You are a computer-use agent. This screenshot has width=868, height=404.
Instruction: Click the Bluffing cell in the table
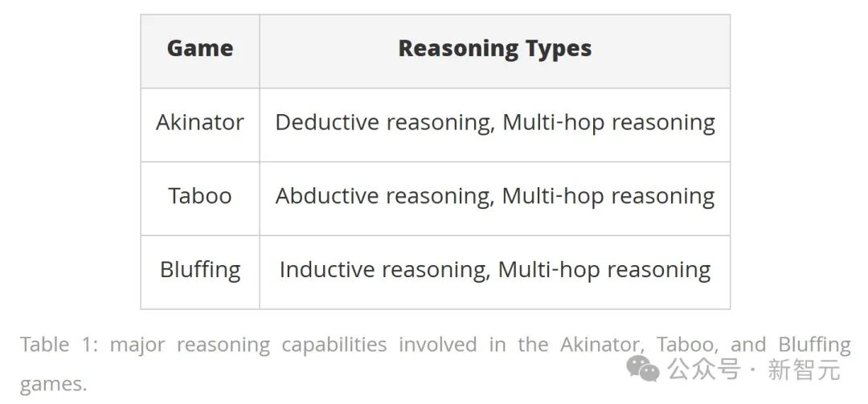coord(200,270)
